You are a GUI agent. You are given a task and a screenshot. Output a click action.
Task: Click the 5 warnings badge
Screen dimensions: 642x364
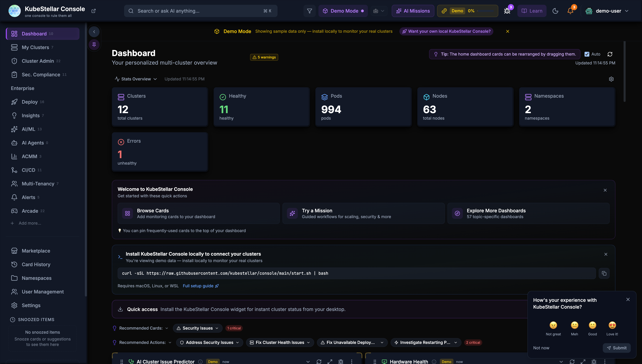click(264, 57)
